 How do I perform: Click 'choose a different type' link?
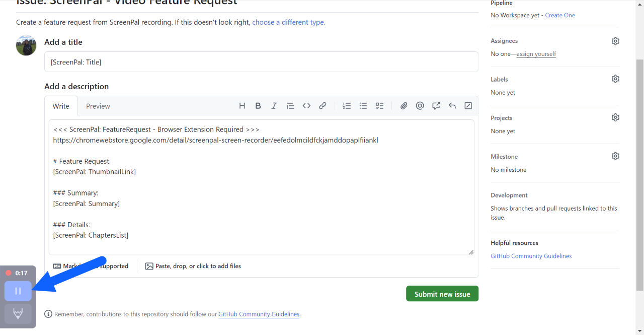pos(289,22)
